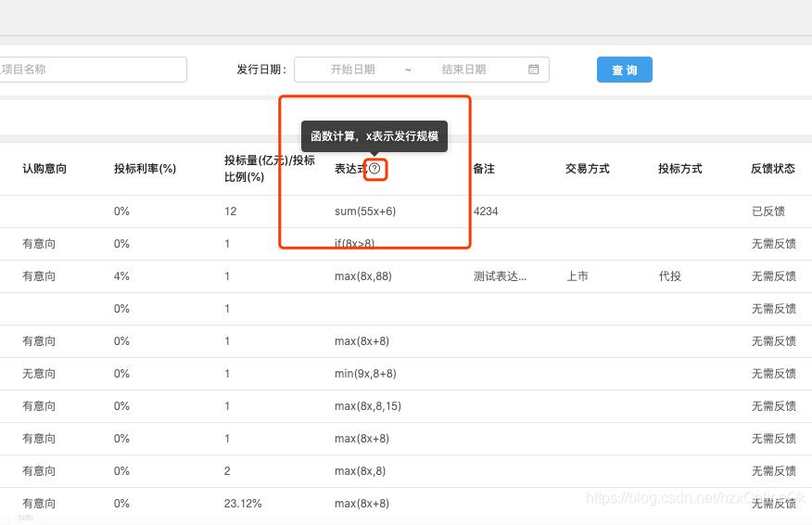The image size is (812, 525).
Task: Select the sum(55x+6) expression cell
Action: [365, 211]
